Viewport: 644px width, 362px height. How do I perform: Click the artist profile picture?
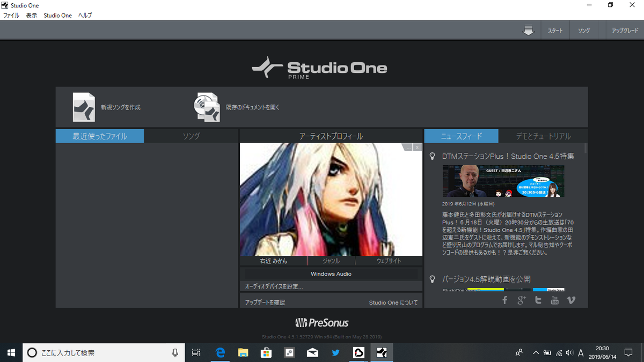331,200
